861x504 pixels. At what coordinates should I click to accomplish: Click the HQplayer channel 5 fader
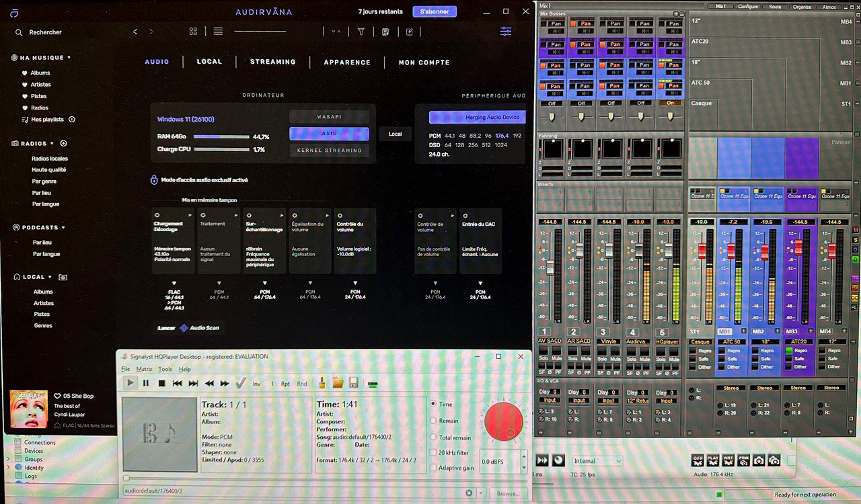pyautogui.click(x=669, y=249)
